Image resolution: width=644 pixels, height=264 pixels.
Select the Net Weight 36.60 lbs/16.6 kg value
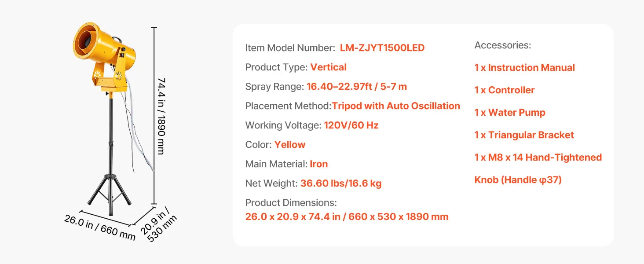pyautogui.click(x=340, y=183)
